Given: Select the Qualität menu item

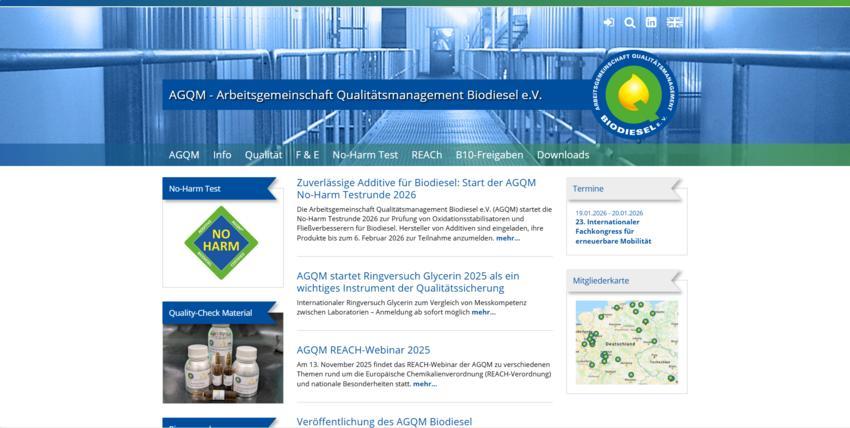Looking at the screenshot, I should tap(263, 155).
